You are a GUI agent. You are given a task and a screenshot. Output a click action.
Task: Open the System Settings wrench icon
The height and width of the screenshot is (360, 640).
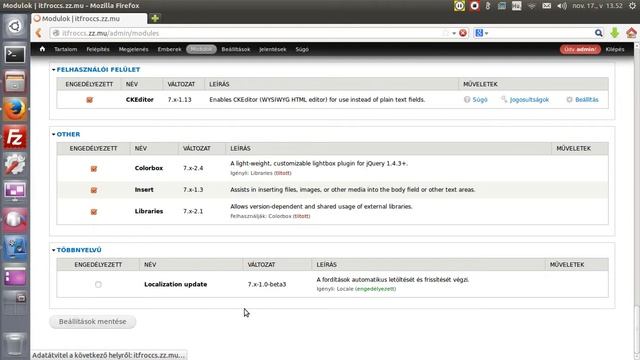tap(15, 164)
